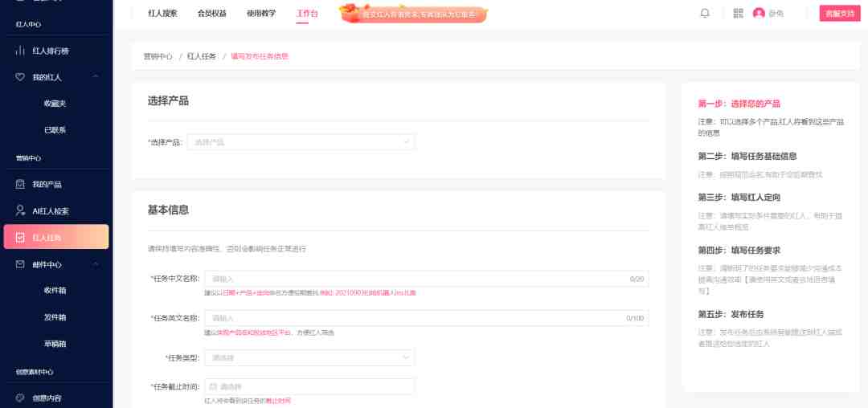Screen dimensions: 868x408
Task: Open 使用教学 tab
Action: [x=261, y=14]
